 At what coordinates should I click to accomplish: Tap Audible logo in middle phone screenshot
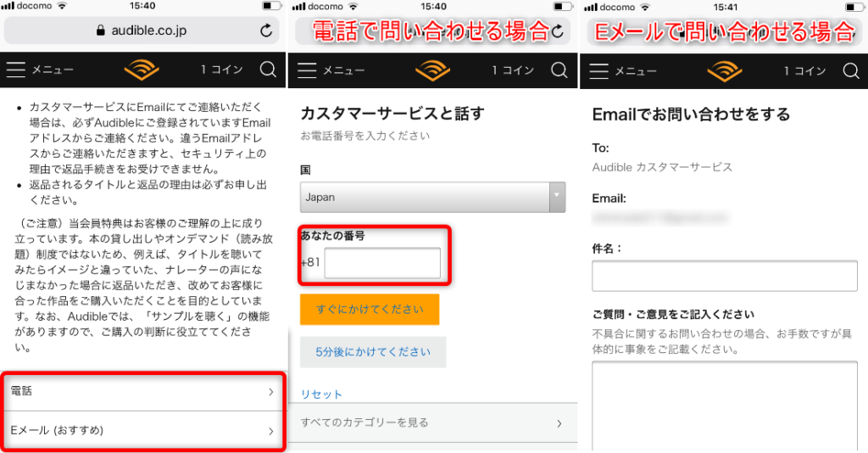point(432,70)
